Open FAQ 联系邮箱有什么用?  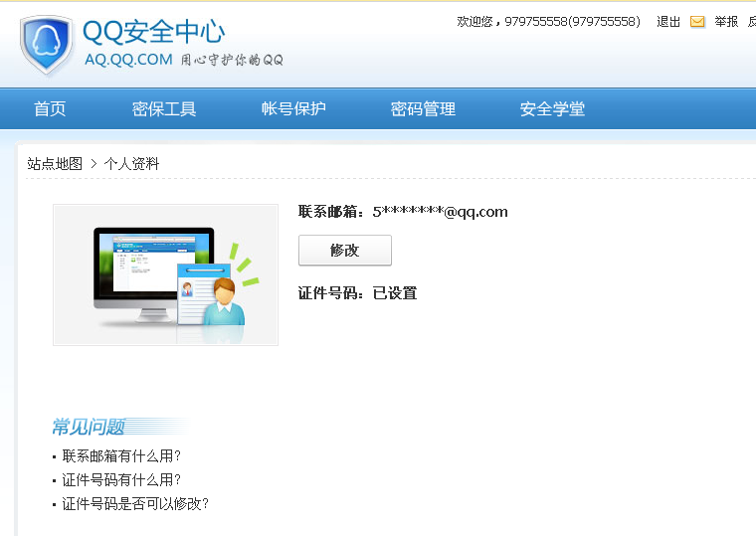[121, 455]
